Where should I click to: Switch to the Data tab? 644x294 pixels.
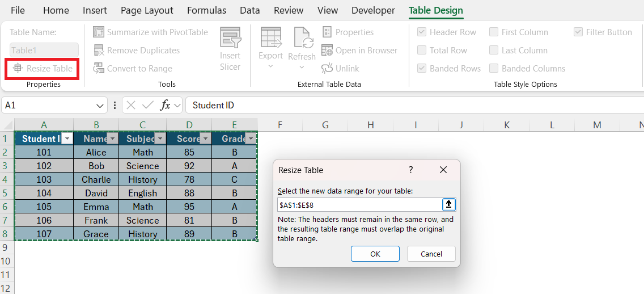pos(250,11)
